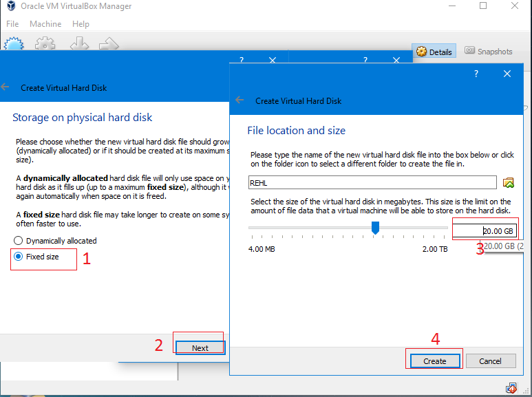Click the 'File location and size' heading
This screenshot has height=397, width=532.
[x=296, y=130]
